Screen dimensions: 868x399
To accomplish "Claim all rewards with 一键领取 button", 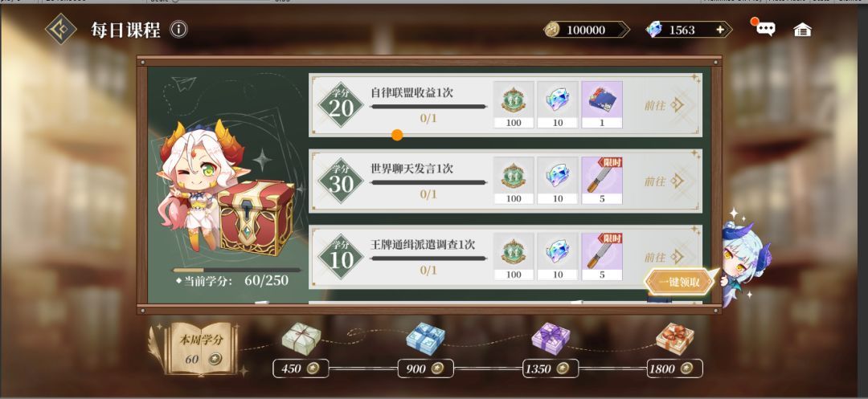I will [x=679, y=283].
